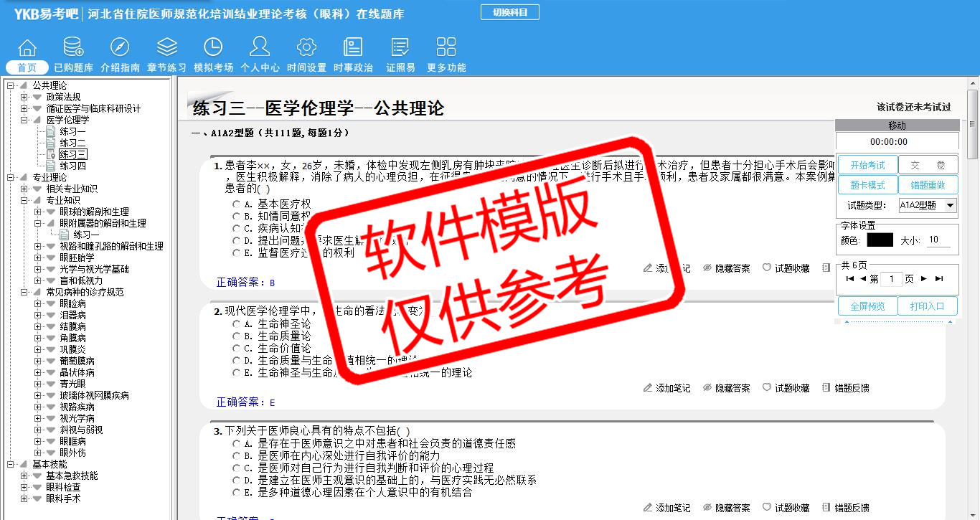Click the 介绍指南 compass icon
The width and height of the screenshot is (980, 520).
coord(120,48)
